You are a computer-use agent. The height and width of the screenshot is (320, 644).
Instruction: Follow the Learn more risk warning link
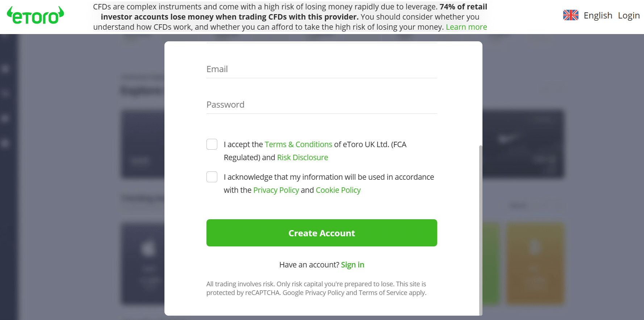[x=466, y=27]
